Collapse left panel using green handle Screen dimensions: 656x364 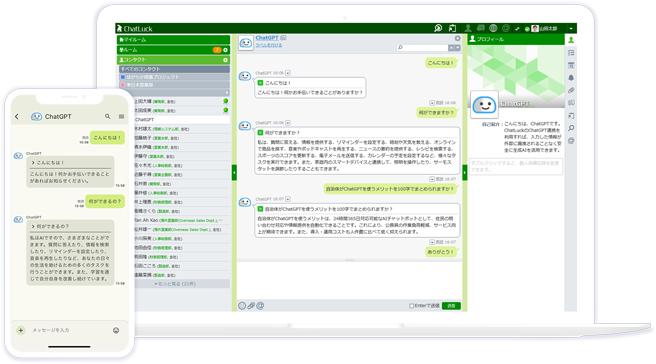coord(234,172)
